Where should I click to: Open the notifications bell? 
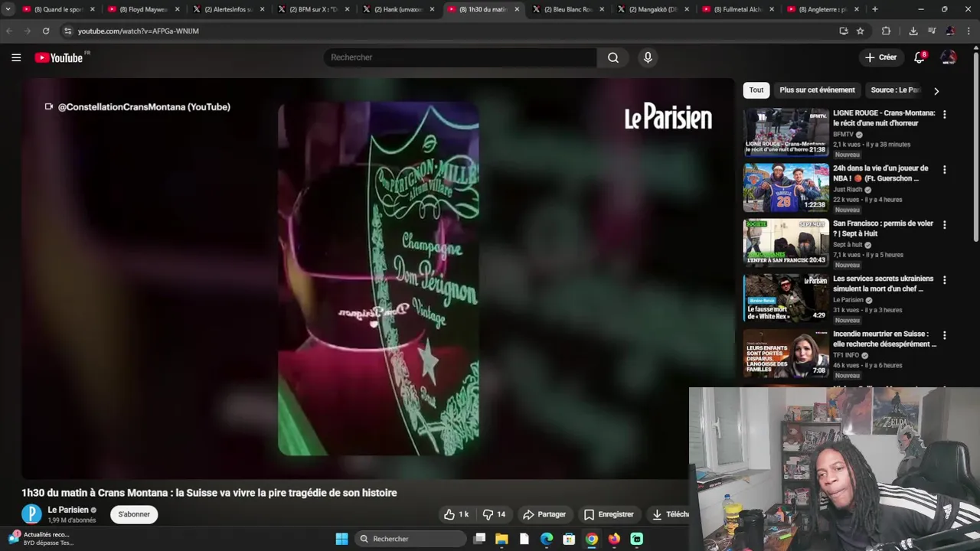(x=920, y=57)
